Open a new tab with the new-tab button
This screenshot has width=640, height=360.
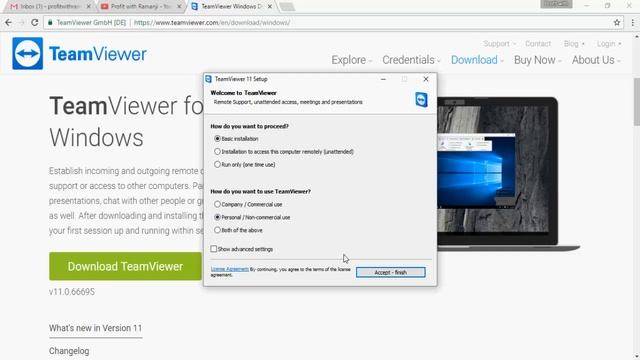(287, 7)
